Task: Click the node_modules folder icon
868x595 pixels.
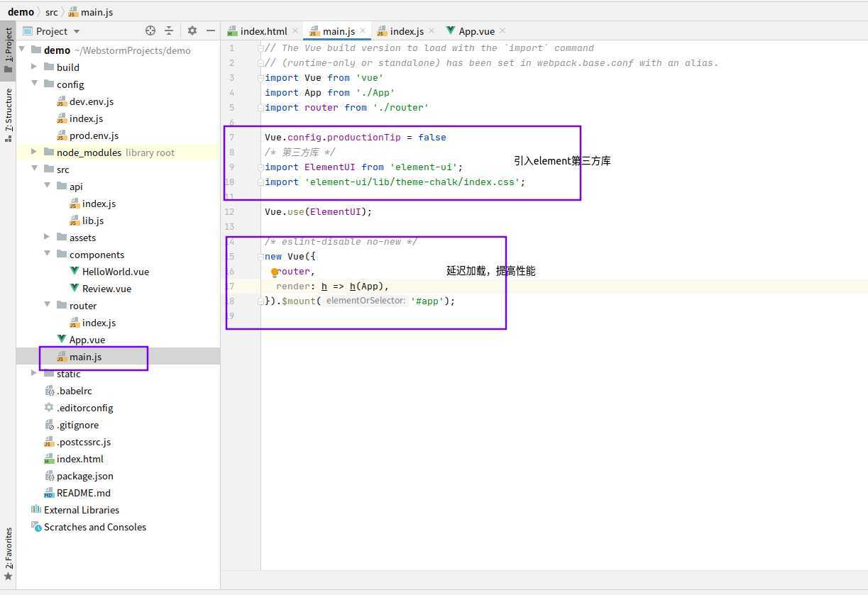Action: coord(49,152)
